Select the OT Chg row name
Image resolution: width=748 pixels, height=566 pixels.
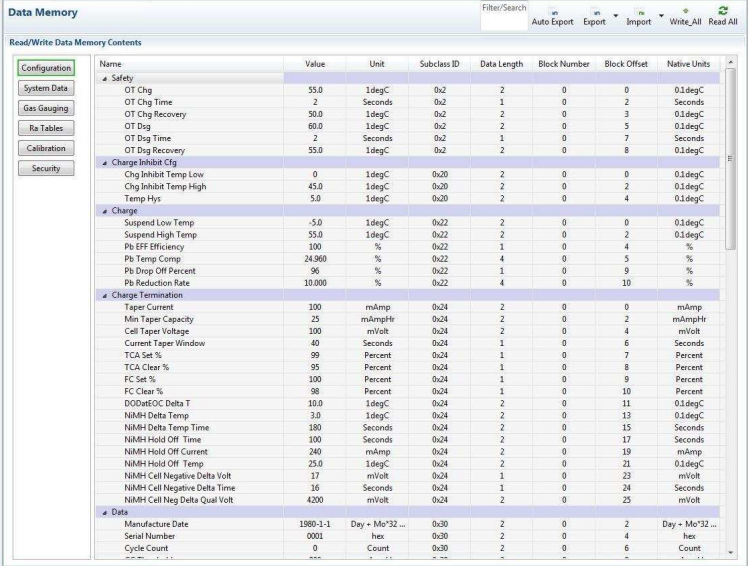click(x=138, y=90)
